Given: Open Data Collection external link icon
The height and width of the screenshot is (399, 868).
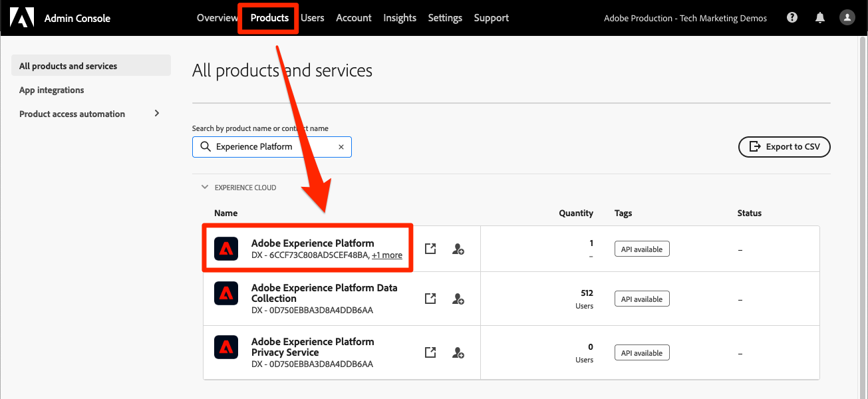Looking at the screenshot, I should [x=430, y=299].
